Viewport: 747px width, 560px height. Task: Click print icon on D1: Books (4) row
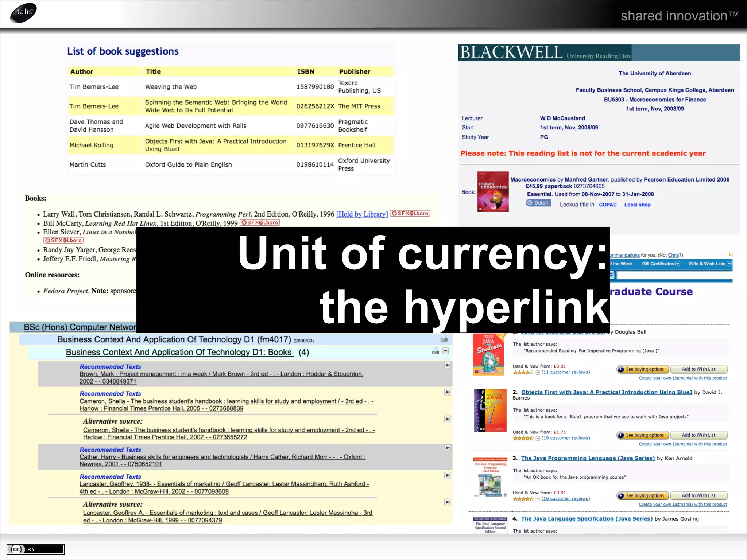(x=436, y=351)
